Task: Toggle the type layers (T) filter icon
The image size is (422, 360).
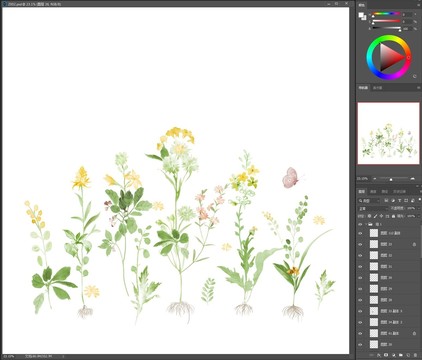Action: tap(400, 201)
